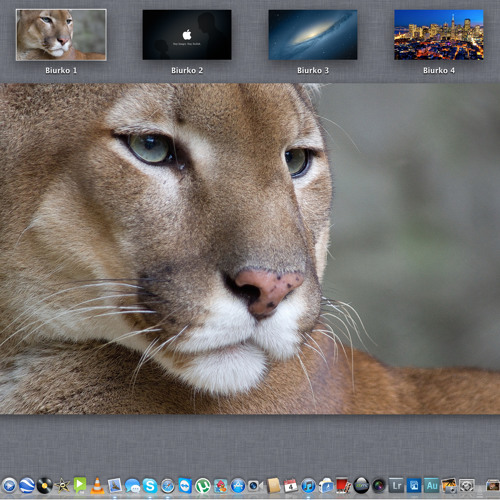Viewport: 500px width, 500px height.
Task: Switch to Biurko 2 dark Apple desktop
Action: click(x=187, y=35)
